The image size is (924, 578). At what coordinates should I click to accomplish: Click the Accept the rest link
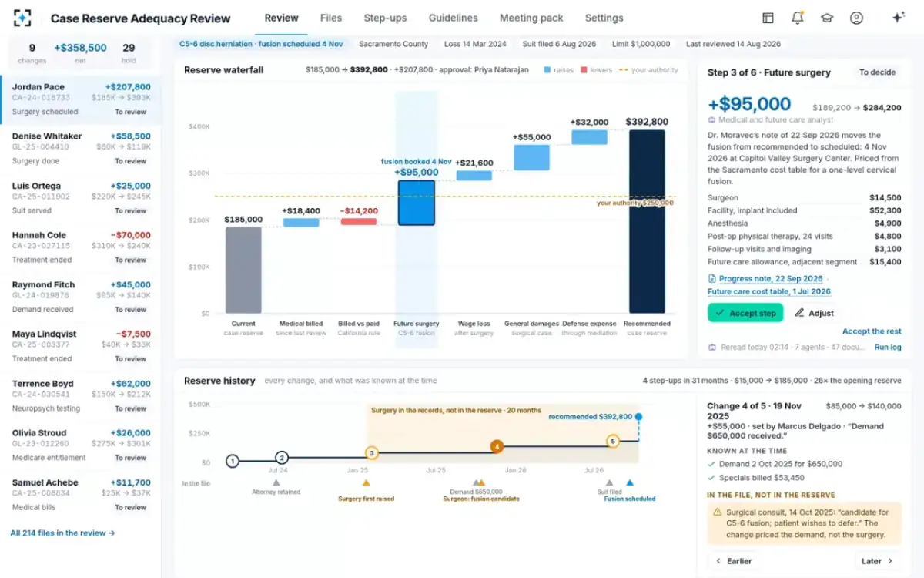(x=872, y=331)
